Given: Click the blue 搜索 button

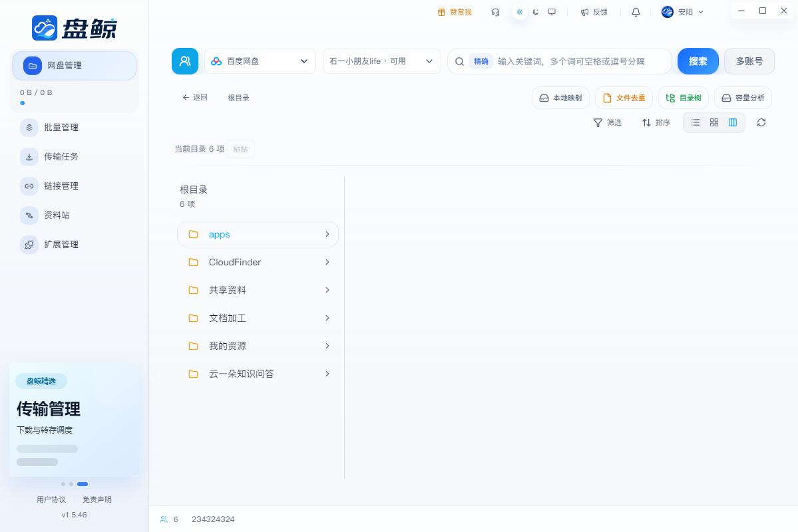Looking at the screenshot, I should (698, 61).
